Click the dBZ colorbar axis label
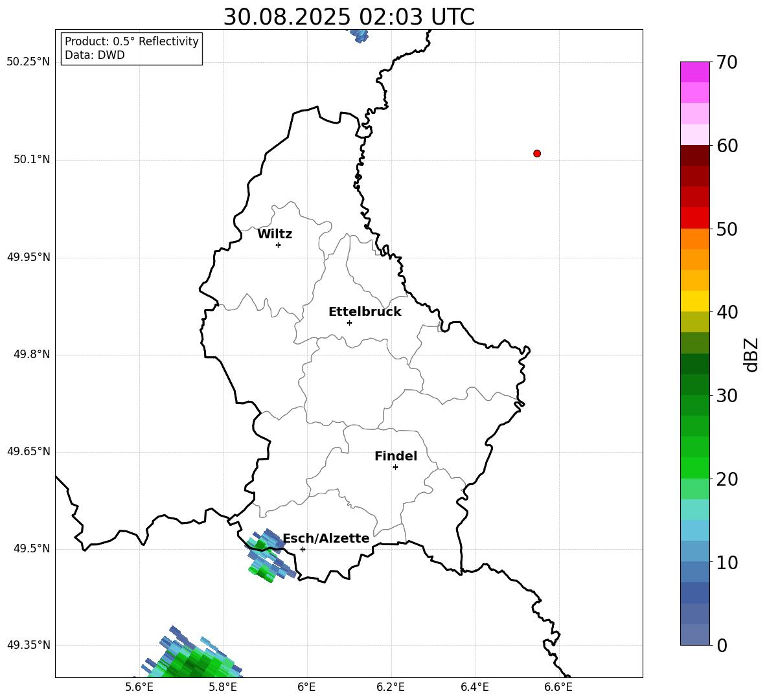 point(752,354)
